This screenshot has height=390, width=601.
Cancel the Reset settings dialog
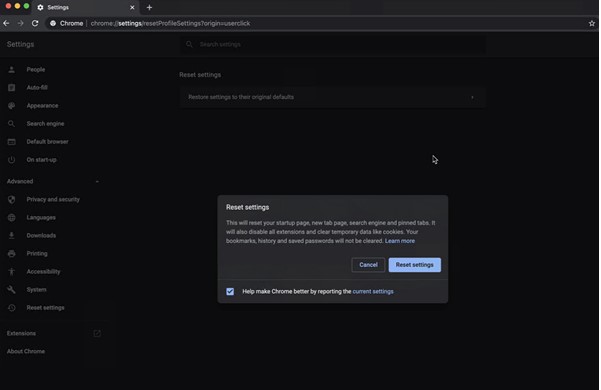[368, 265]
